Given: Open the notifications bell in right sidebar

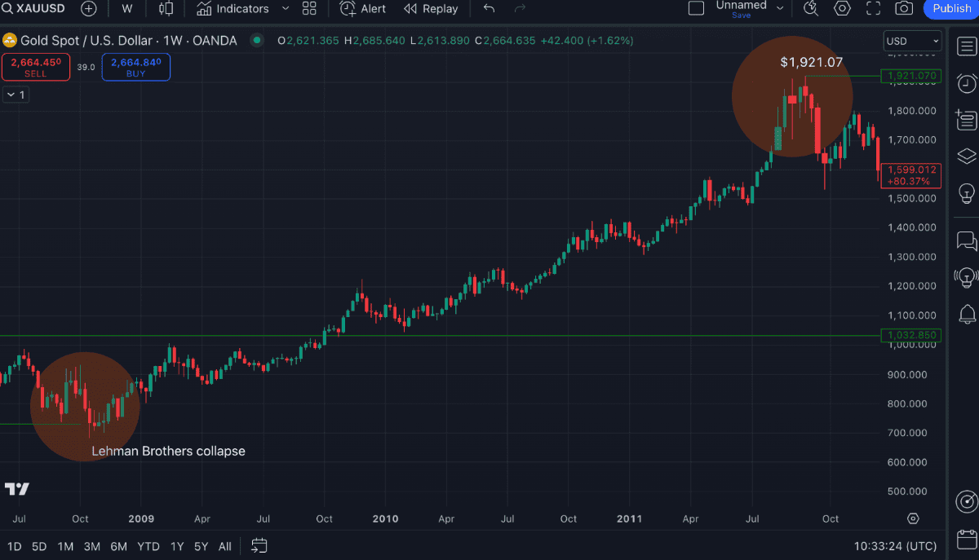Looking at the screenshot, I should click(967, 314).
